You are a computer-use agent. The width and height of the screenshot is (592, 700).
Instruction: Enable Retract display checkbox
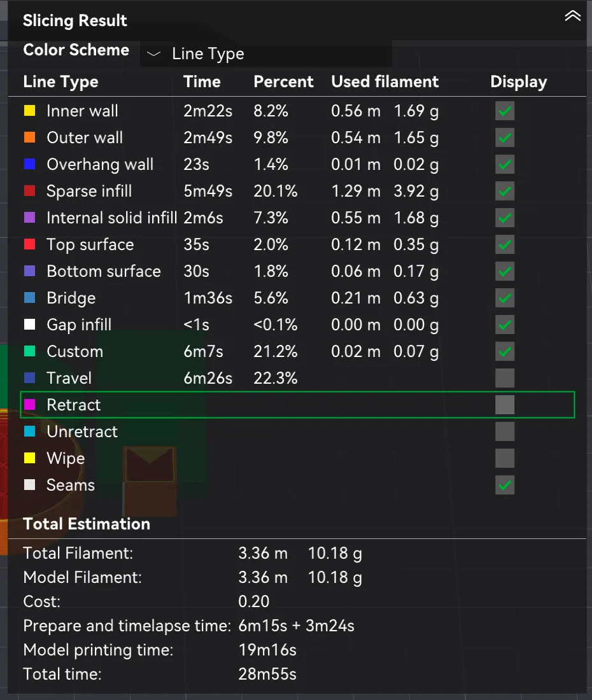click(x=505, y=405)
